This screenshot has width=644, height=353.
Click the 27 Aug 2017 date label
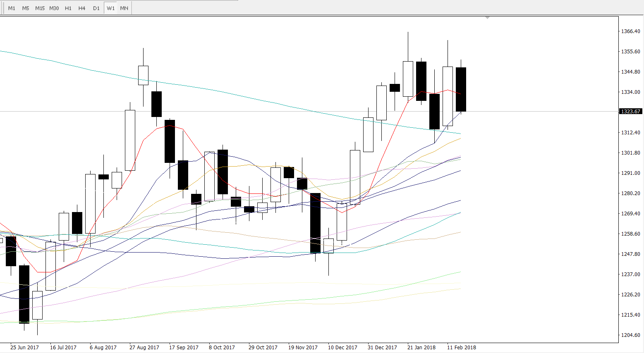(144, 348)
